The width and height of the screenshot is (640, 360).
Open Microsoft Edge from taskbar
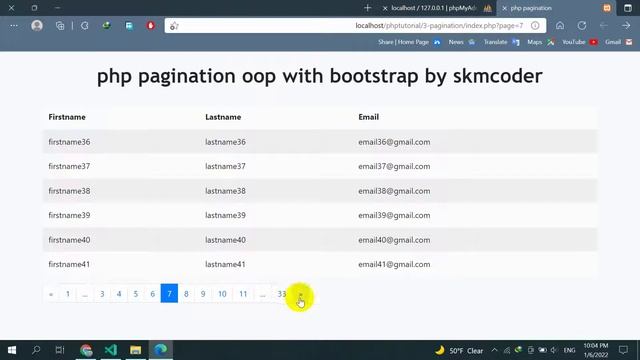[x=161, y=350]
